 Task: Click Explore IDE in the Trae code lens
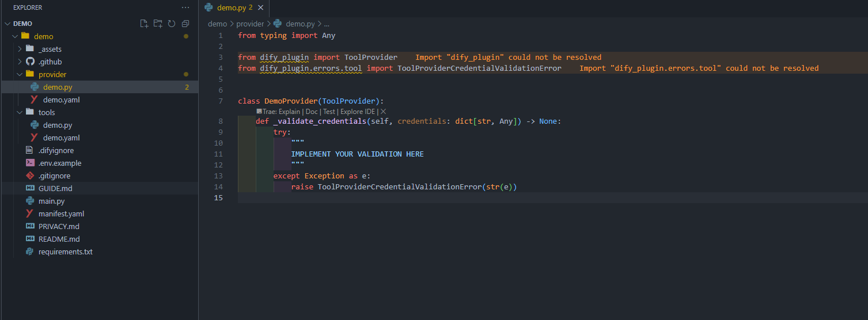[357, 112]
